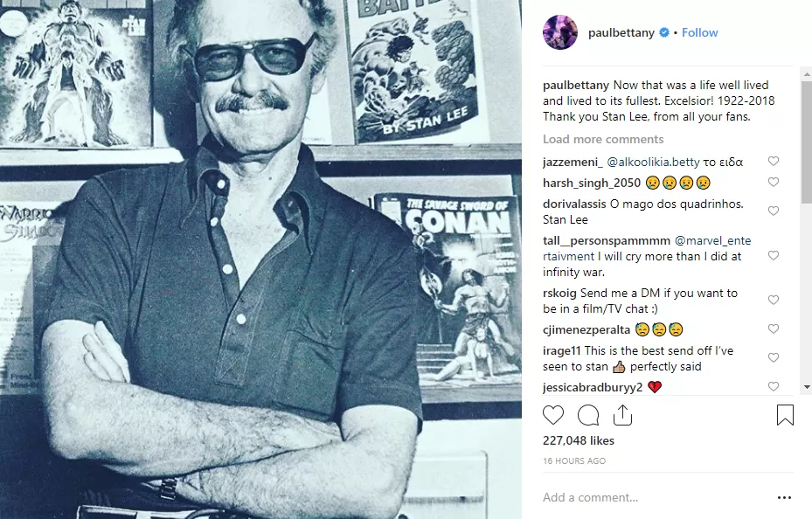This screenshot has height=519, width=812.
Task: Save the post with the bookmark icon
Action: pyautogui.click(x=785, y=415)
